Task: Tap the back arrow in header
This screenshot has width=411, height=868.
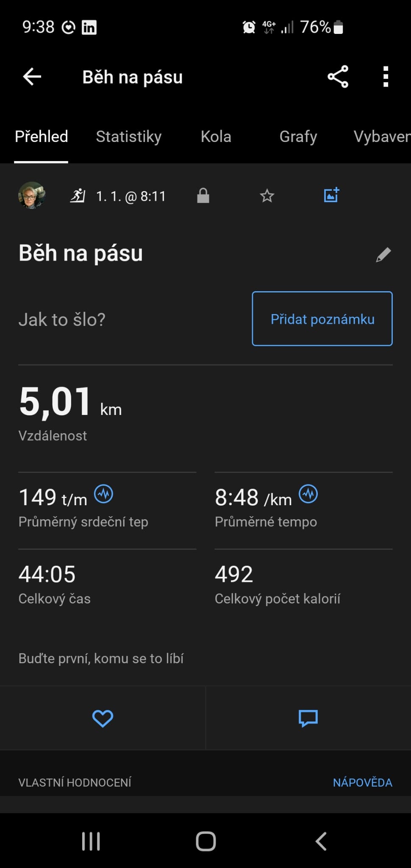Action: tap(32, 77)
